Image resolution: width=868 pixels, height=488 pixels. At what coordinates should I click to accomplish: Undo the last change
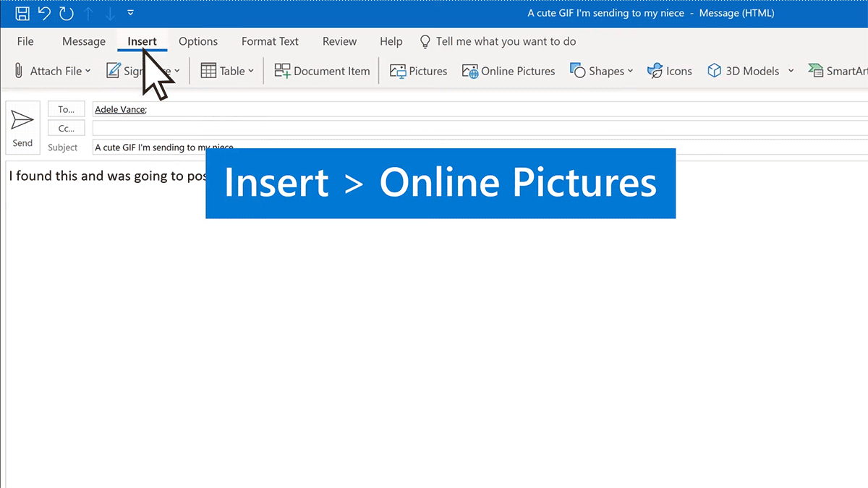[x=45, y=12]
